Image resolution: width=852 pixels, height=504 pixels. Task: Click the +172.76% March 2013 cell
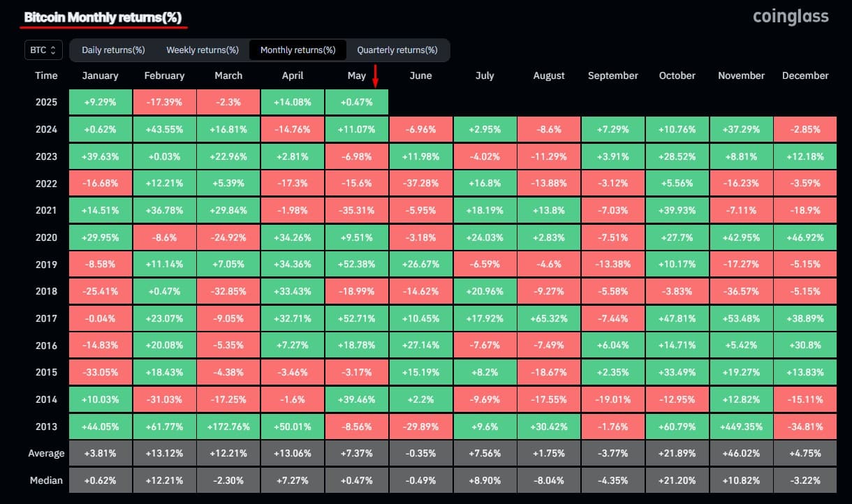tap(228, 426)
